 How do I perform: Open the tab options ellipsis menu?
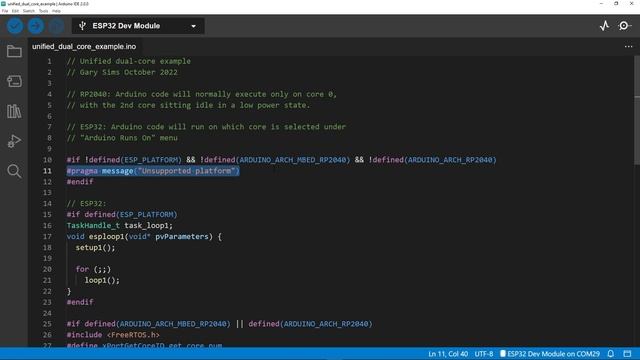point(629,47)
